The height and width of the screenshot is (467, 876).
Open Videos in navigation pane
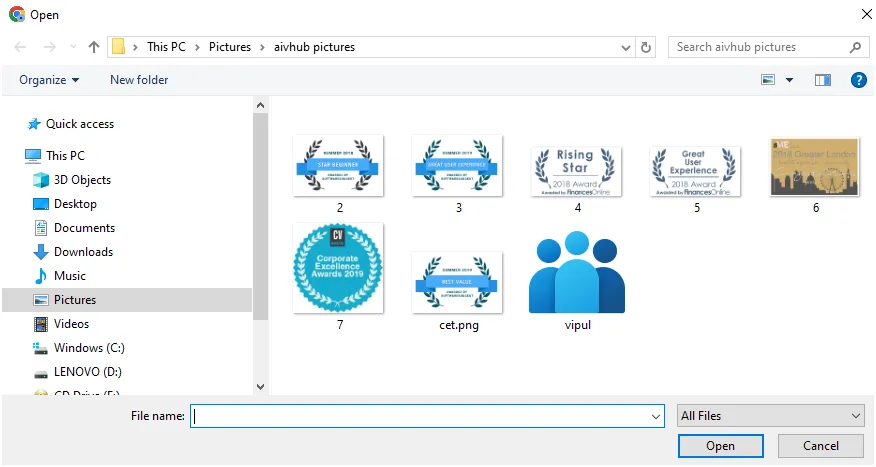click(x=71, y=324)
